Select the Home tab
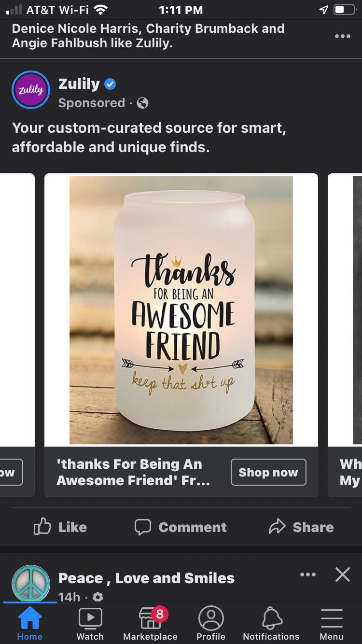This screenshot has height=644, width=362. (x=30, y=623)
